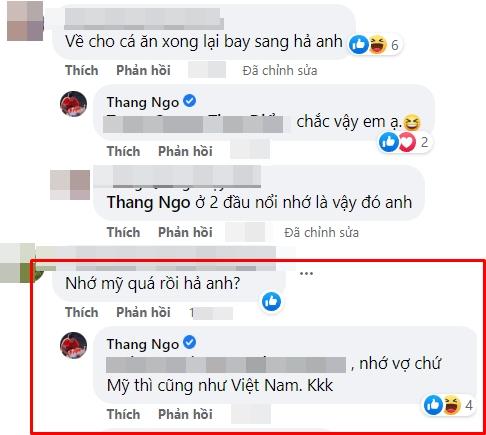The height and width of the screenshot is (435, 486).
Task: Click 'Thích' under the 'chắc vậy em ạ' reply
Action: (x=123, y=151)
